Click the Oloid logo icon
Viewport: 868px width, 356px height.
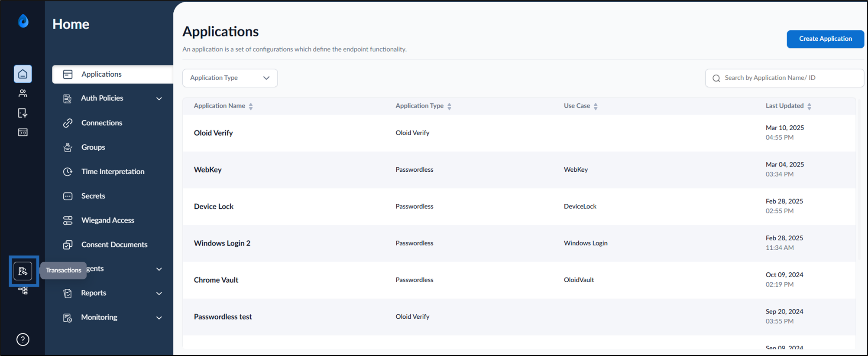(23, 21)
